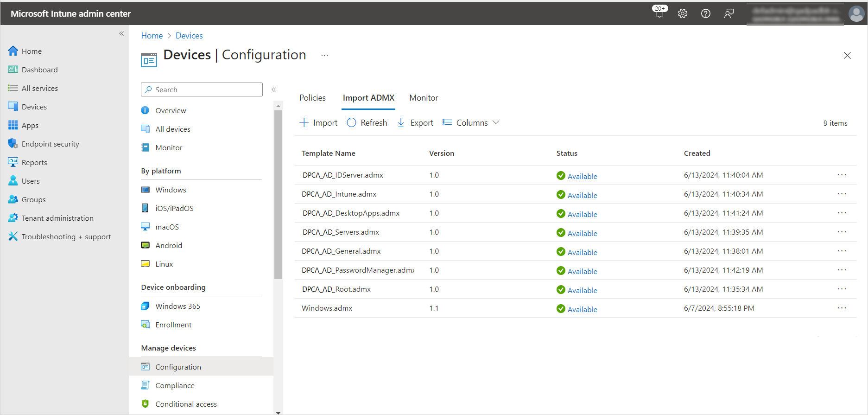Open the settings gear icon

(x=682, y=13)
